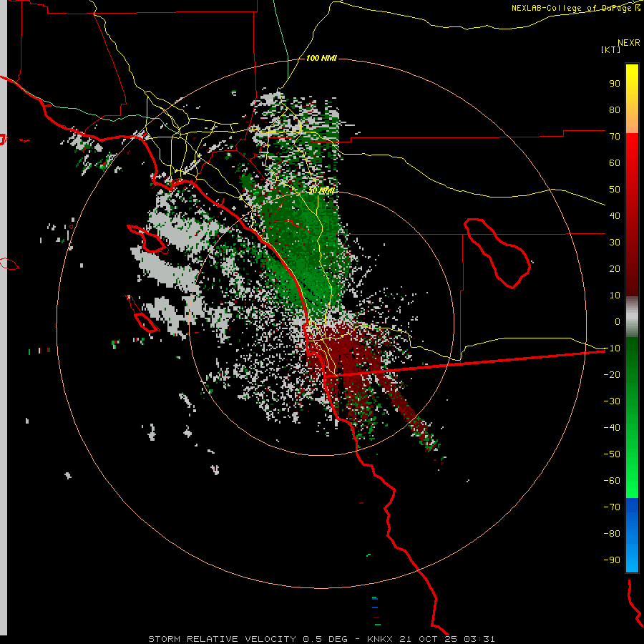This screenshot has width=644, height=644.
Task: Click the [KT] units label
Action: (x=610, y=49)
